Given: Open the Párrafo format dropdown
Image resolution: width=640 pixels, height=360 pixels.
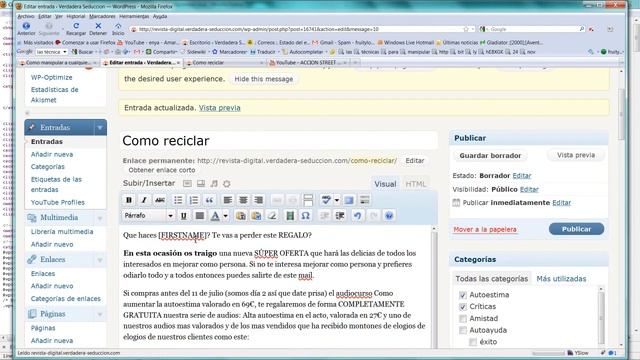Looking at the screenshot, I should pos(148,216).
